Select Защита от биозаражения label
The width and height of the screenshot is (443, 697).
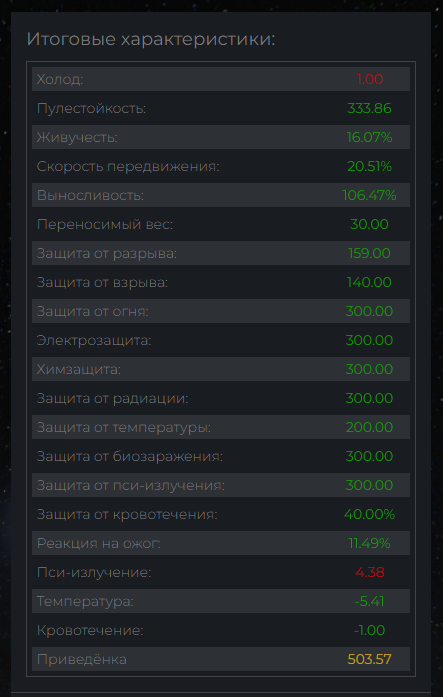coord(130,457)
